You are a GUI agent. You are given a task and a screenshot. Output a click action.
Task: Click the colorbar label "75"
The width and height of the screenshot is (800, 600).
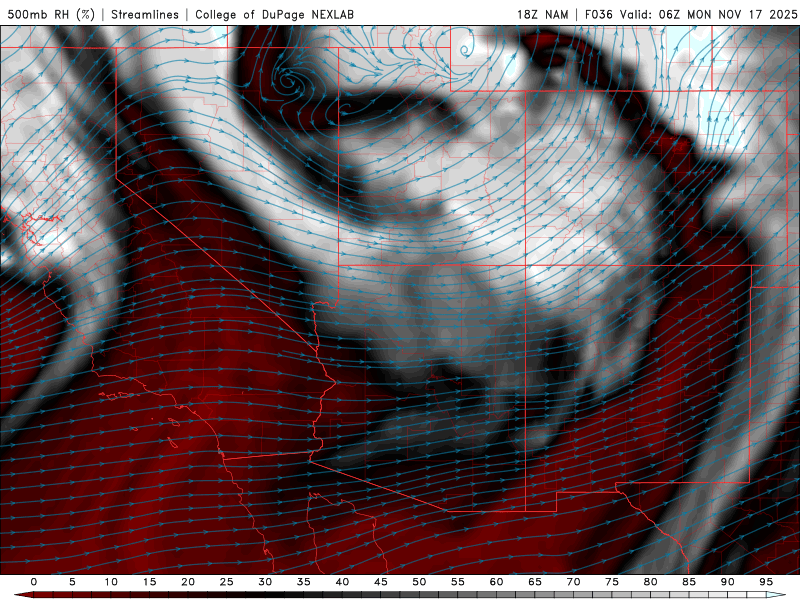coord(612,582)
